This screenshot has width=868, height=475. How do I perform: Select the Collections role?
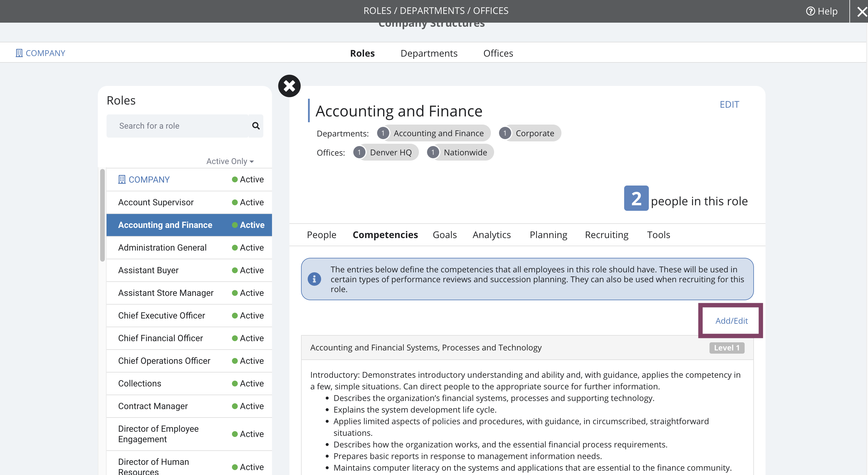point(189,383)
